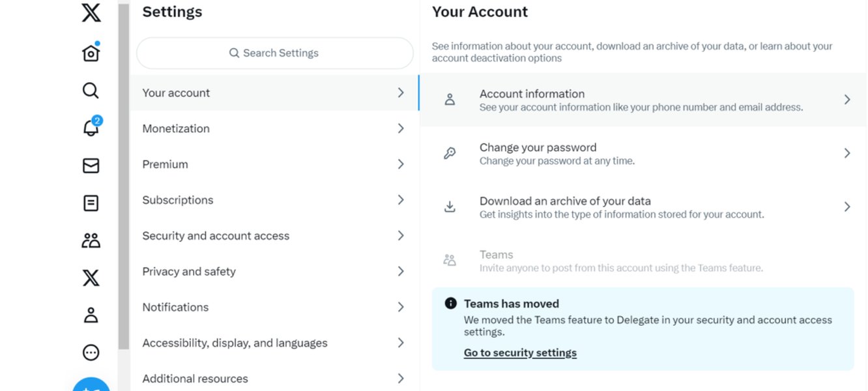
Task: Select Premium settings category
Action: tap(274, 164)
